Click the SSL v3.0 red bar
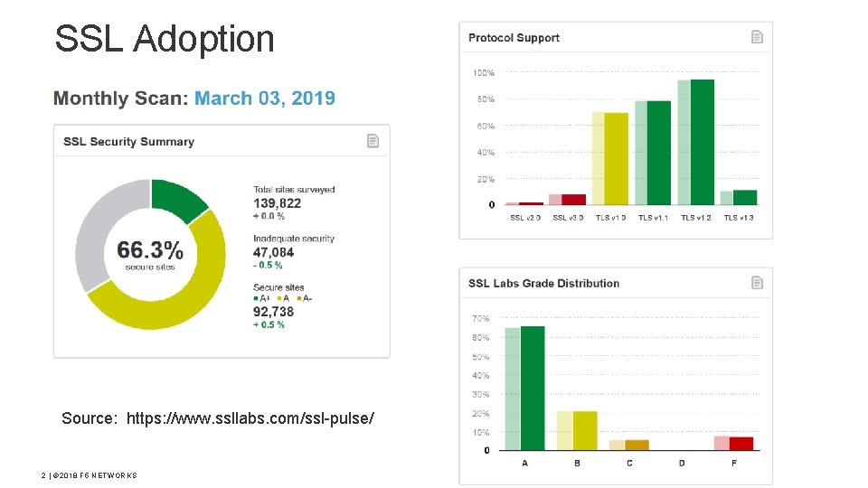Viewport: 868px width, 488px height. coord(574,200)
